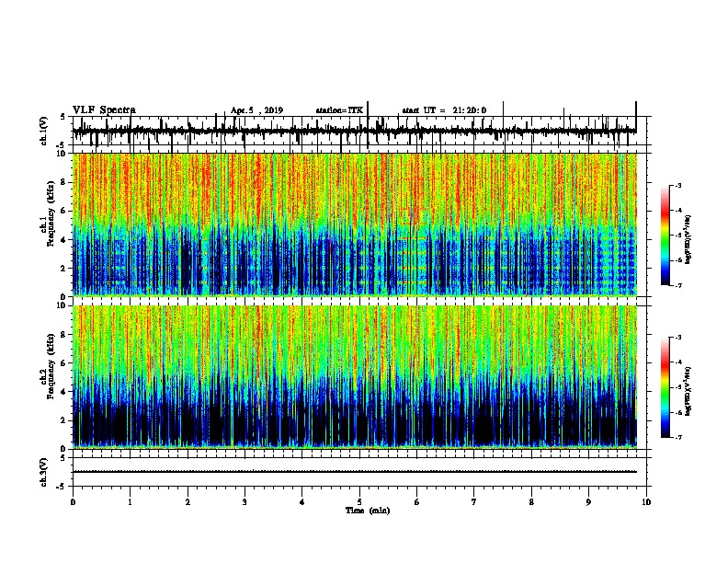Click time axis tick label '3'
The width and height of the screenshot is (728, 563).
click(245, 502)
